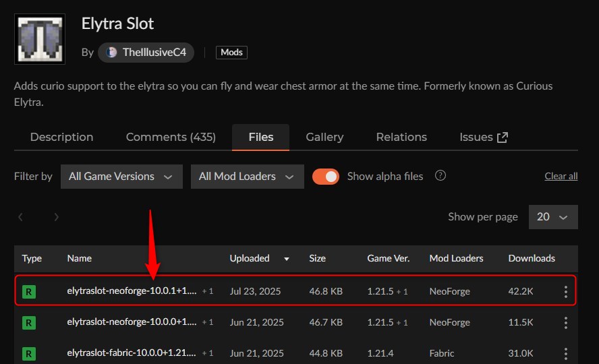Image resolution: width=599 pixels, height=364 pixels.
Task: Click the Elytra Slot mod thumbnail image
Action: pyautogui.click(x=39, y=39)
